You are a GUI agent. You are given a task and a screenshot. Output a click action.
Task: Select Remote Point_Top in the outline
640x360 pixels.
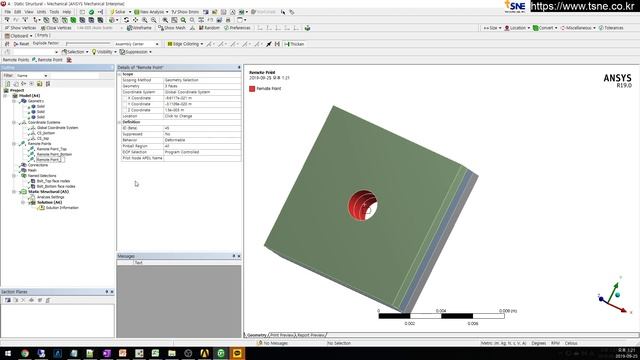pyautogui.click(x=51, y=149)
